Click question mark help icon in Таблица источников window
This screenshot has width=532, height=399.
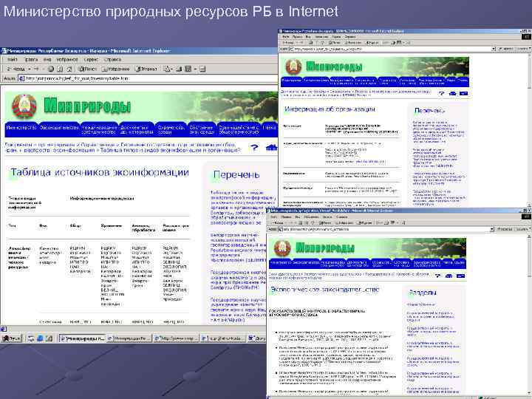coord(254,148)
